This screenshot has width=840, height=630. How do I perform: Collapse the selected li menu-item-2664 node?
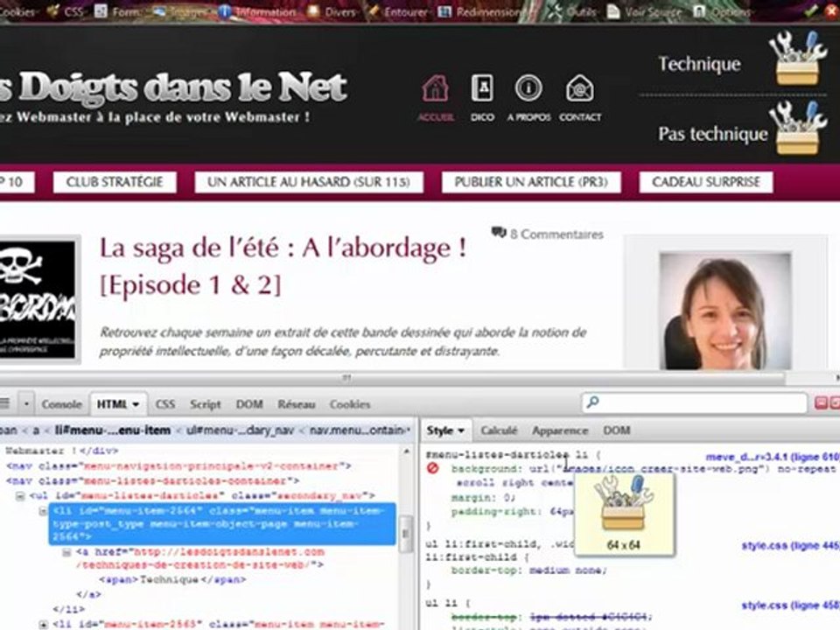[44, 512]
